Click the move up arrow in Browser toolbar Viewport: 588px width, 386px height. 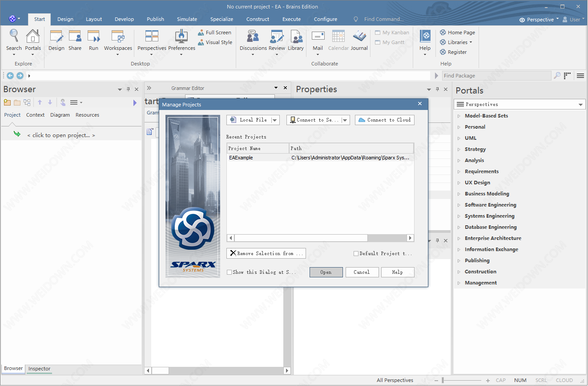[40, 102]
